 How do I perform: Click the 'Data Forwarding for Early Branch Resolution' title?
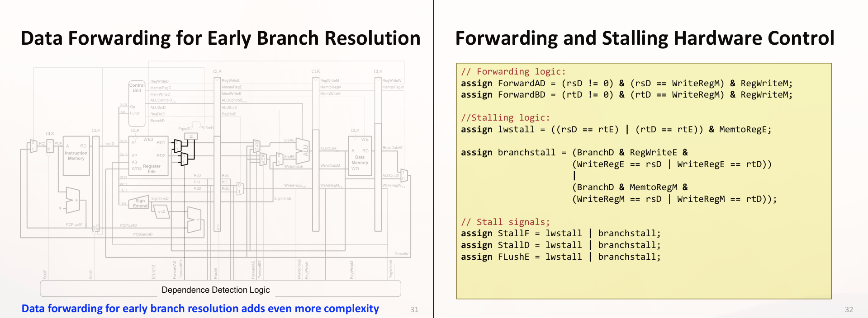220,38
